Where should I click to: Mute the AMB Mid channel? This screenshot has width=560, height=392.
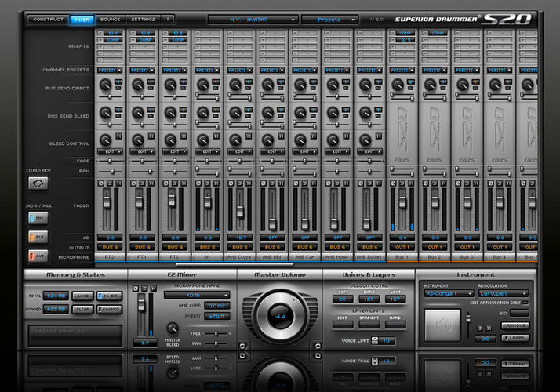tap(282, 183)
